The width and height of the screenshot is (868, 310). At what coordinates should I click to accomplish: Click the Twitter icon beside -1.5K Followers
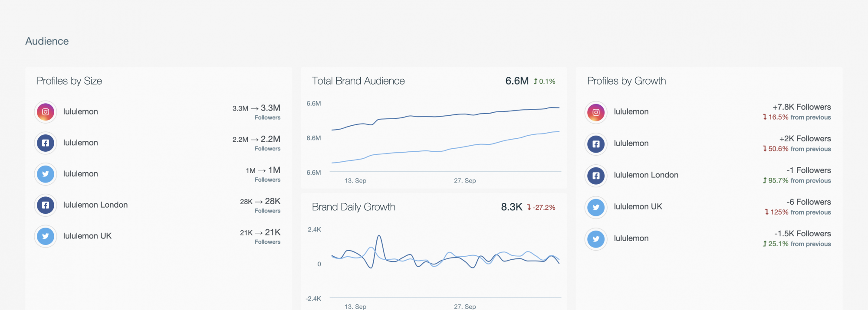tap(596, 239)
